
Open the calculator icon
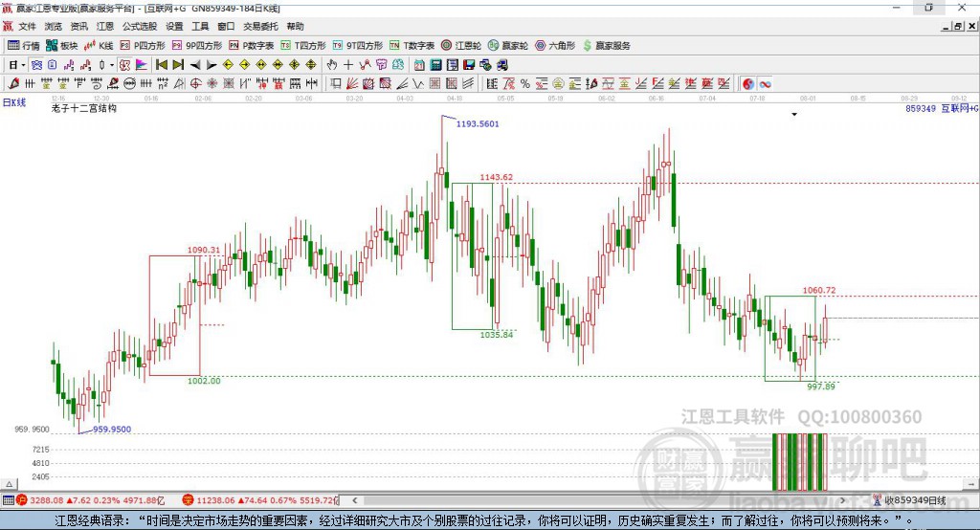(x=436, y=65)
